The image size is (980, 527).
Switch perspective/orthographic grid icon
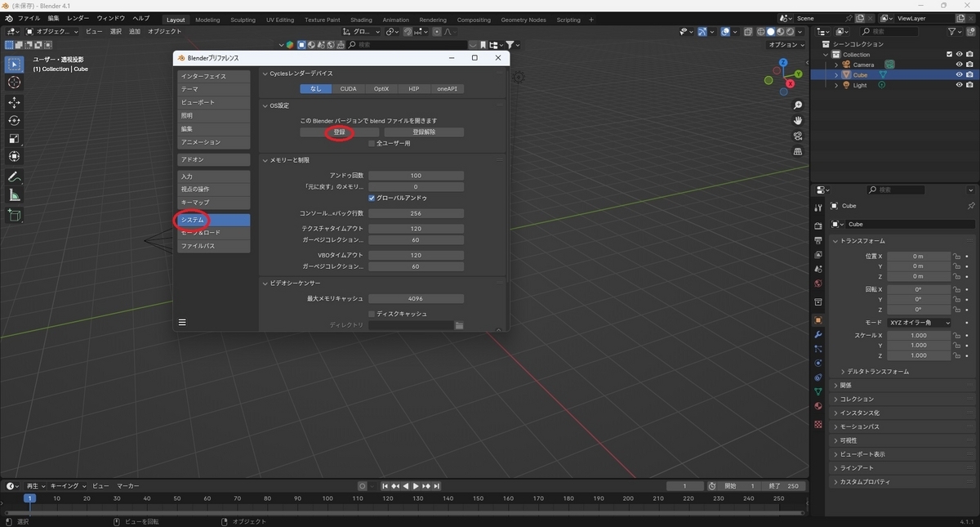point(798,151)
